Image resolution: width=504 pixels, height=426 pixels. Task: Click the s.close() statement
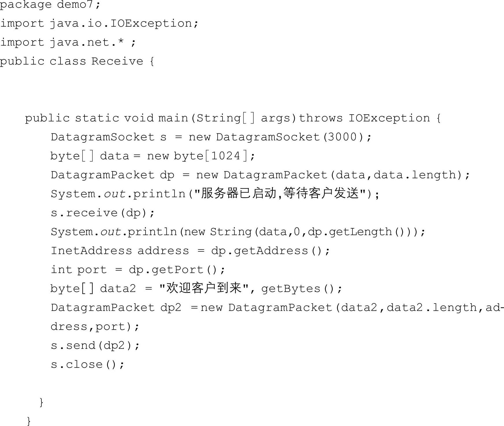click(x=87, y=365)
